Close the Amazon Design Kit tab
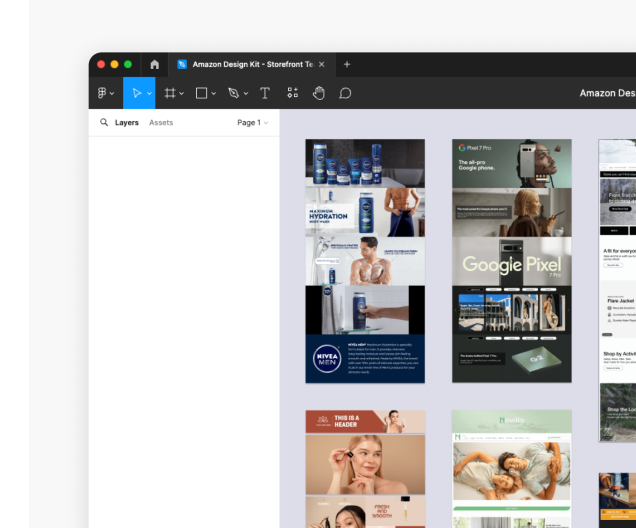 pos(322,64)
